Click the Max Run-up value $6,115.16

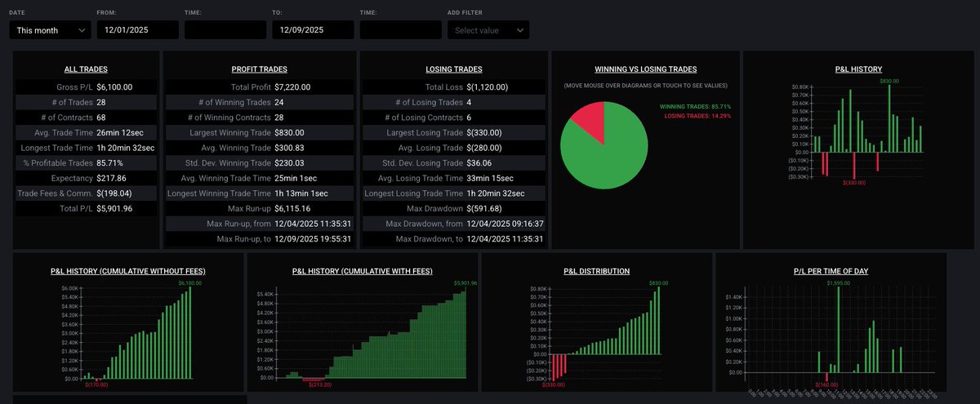292,209
